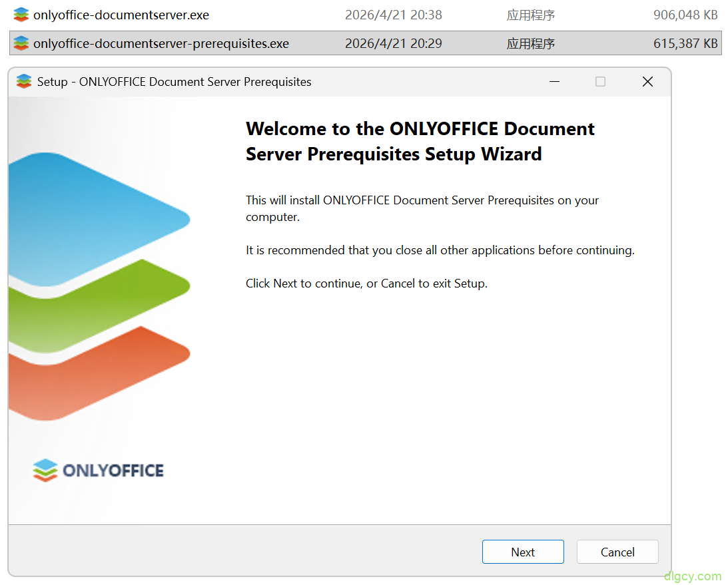Click the date 2026/4/21 20:38
This screenshot has height=585, width=728.
point(393,15)
